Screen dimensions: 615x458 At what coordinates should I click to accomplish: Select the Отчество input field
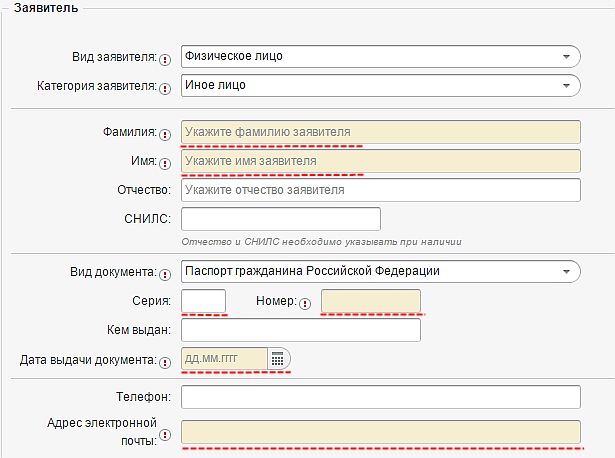pos(380,190)
